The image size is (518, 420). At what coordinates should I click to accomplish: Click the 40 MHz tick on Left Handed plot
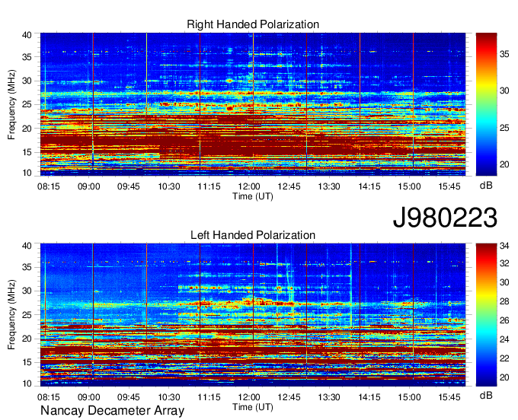coord(27,246)
